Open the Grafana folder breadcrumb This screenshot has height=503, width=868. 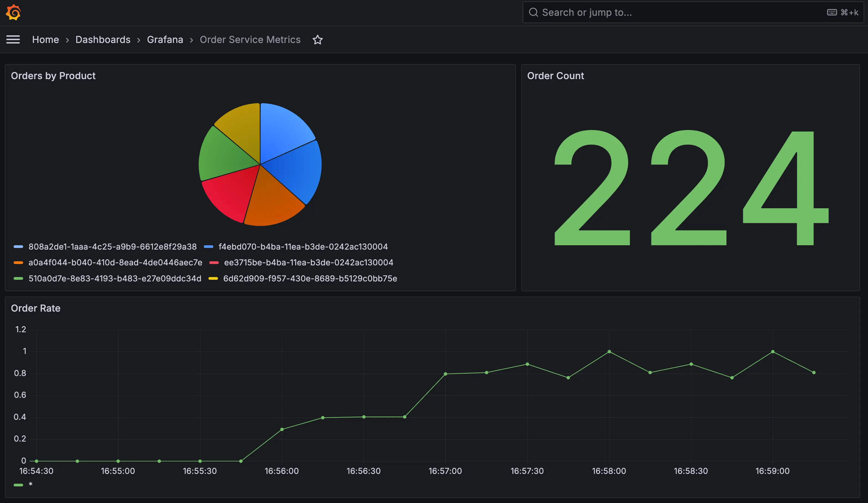[165, 40]
